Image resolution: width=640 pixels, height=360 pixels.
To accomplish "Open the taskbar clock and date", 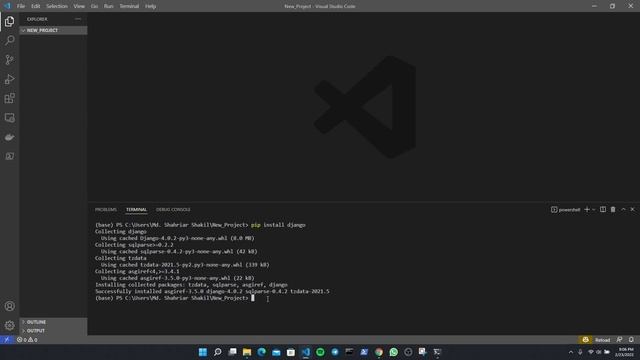I will [625, 352].
